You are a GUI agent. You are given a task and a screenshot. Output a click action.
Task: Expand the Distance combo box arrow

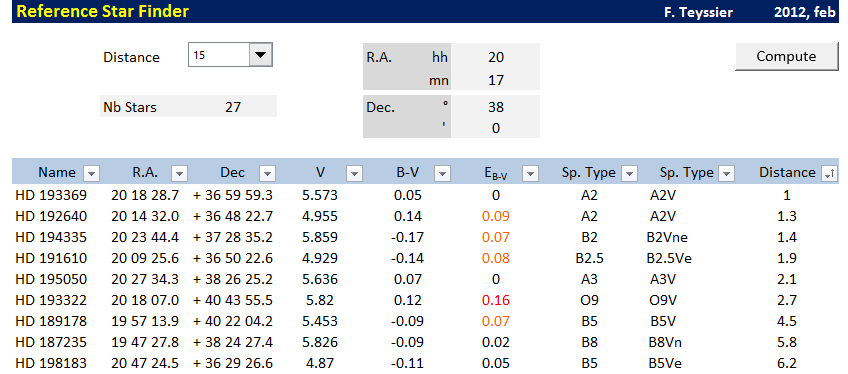261,55
